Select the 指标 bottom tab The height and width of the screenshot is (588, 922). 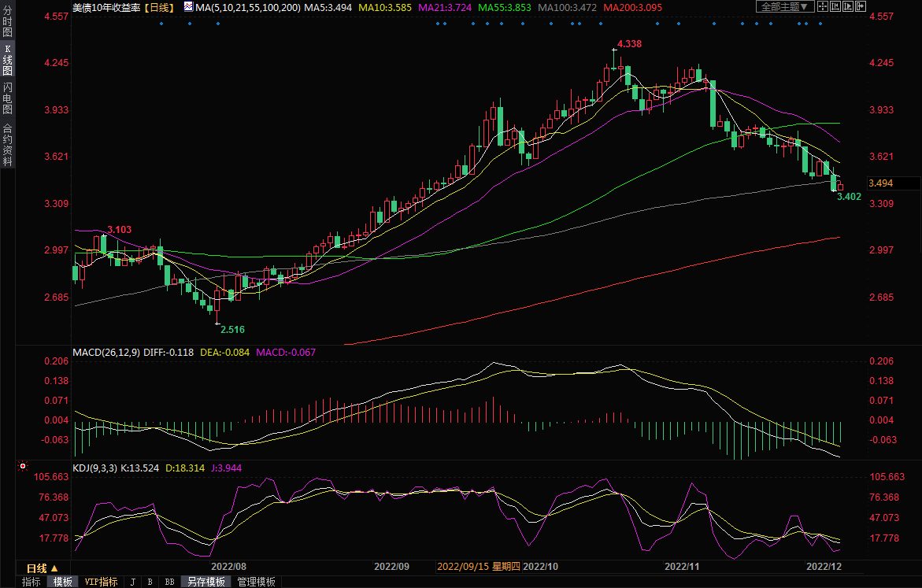click(x=31, y=582)
